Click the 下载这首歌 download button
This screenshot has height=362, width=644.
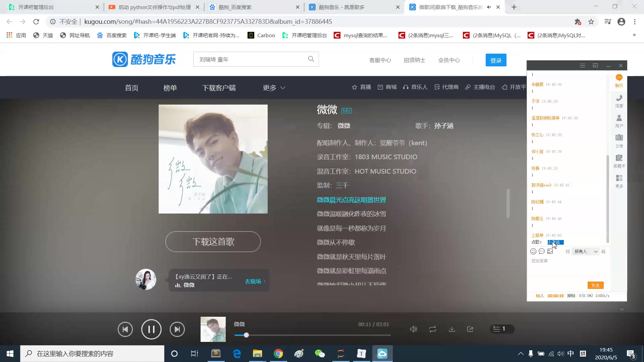213,242
